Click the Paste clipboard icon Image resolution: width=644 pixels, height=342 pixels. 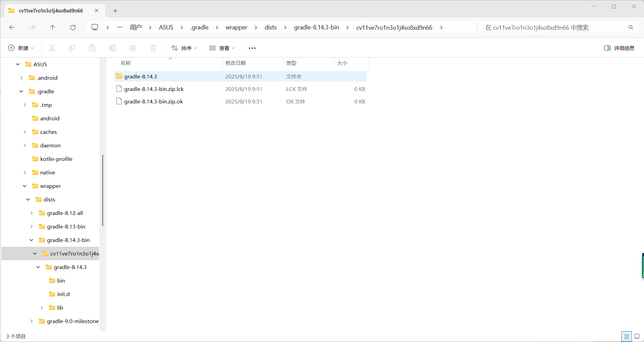point(92,48)
